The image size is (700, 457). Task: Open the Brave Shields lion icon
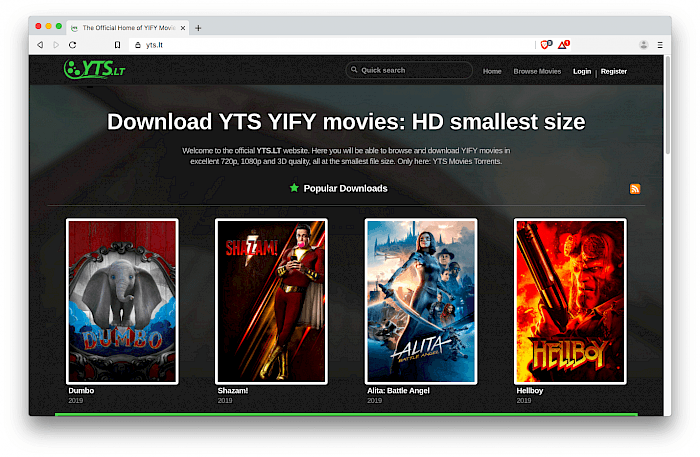(x=546, y=44)
